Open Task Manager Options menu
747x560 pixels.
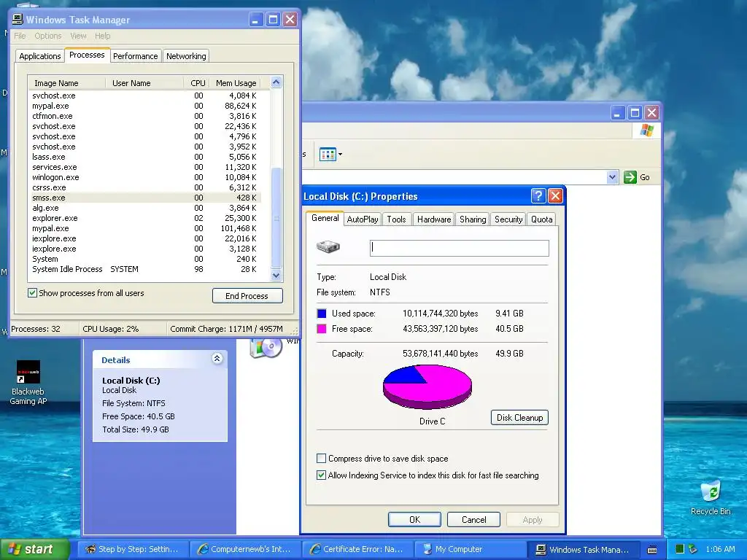pyautogui.click(x=47, y=36)
